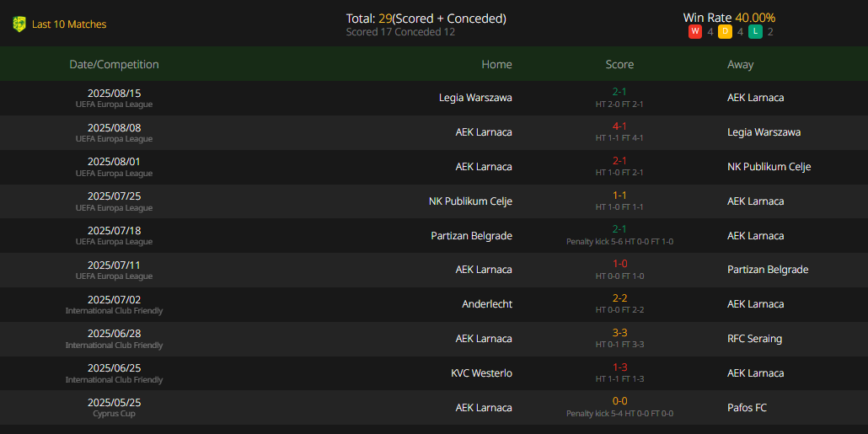The width and height of the screenshot is (868, 434).
Task: Open the 2-1 score of the 2025/08/01 match
Action: (619, 160)
